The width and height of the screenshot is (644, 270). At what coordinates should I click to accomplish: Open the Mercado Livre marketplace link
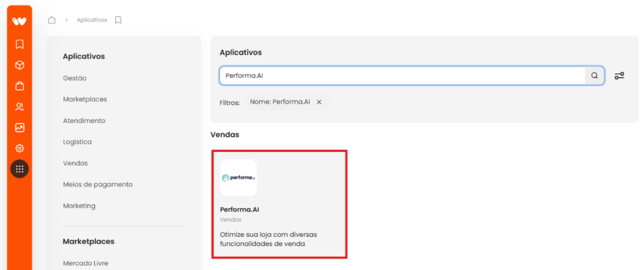(x=86, y=263)
